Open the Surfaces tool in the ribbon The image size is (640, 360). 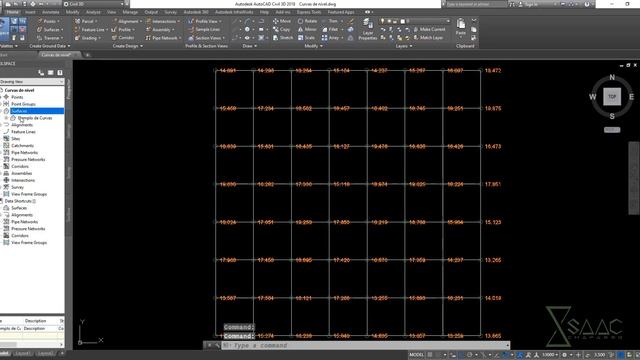point(50,30)
